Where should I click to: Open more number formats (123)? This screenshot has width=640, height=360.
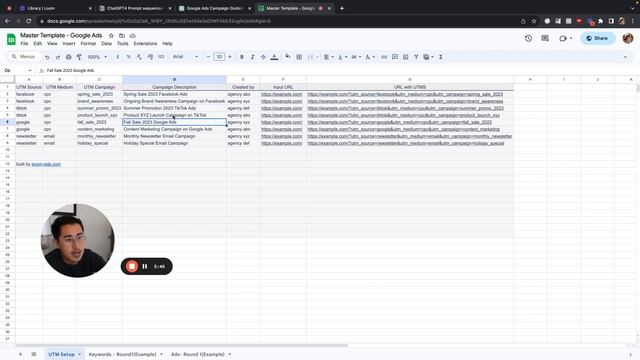pyautogui.click(x=161, y=57)
